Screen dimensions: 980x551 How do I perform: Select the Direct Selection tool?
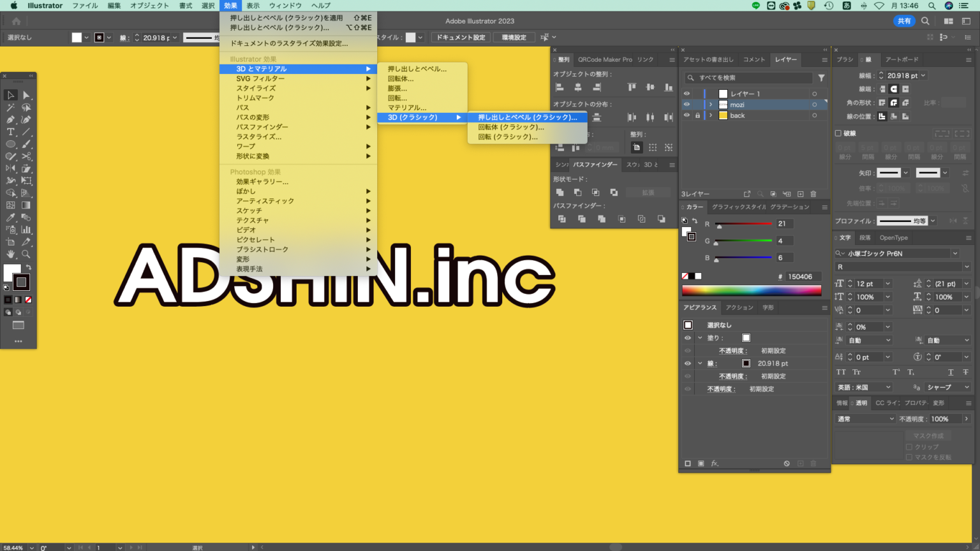coord(26,95)
